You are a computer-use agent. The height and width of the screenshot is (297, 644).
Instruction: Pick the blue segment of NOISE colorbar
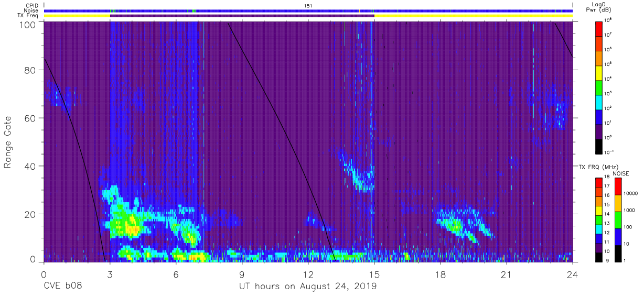tap(618, 237)
